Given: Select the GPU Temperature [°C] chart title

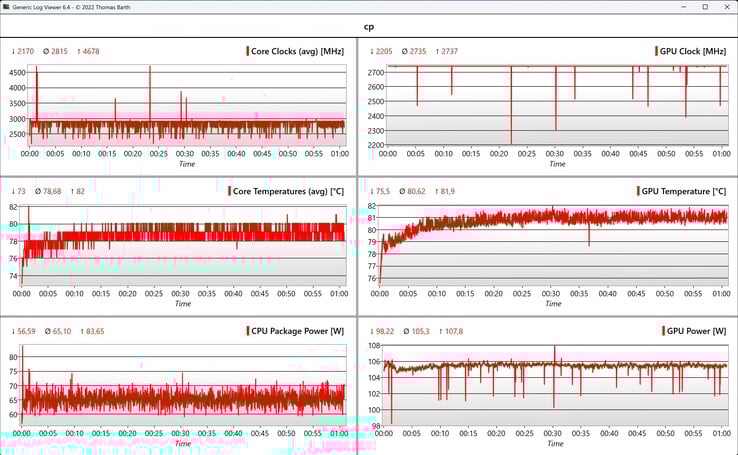Looking at the screenshot, I should [x=685, y=191].
